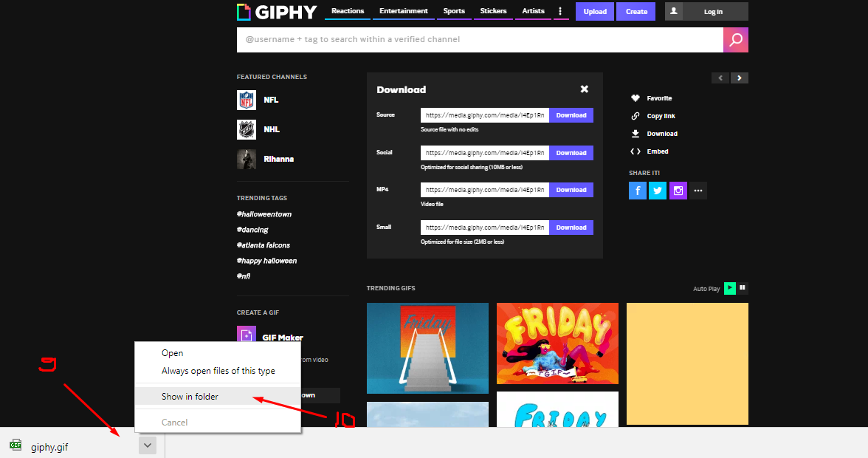The image size is (868, 458).
Task: Click the Embed label
Action: point(658,151)
